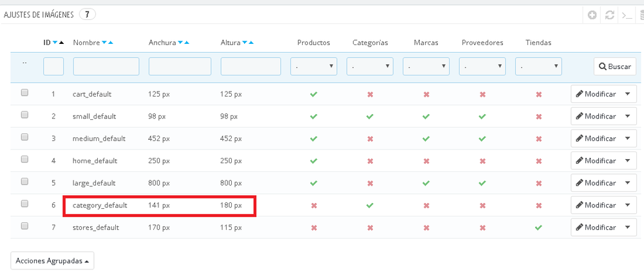This screenshot has height=279, width=644.
Task: Expand actions arrow for stores_default row
Action: click(x=627, y=227)
